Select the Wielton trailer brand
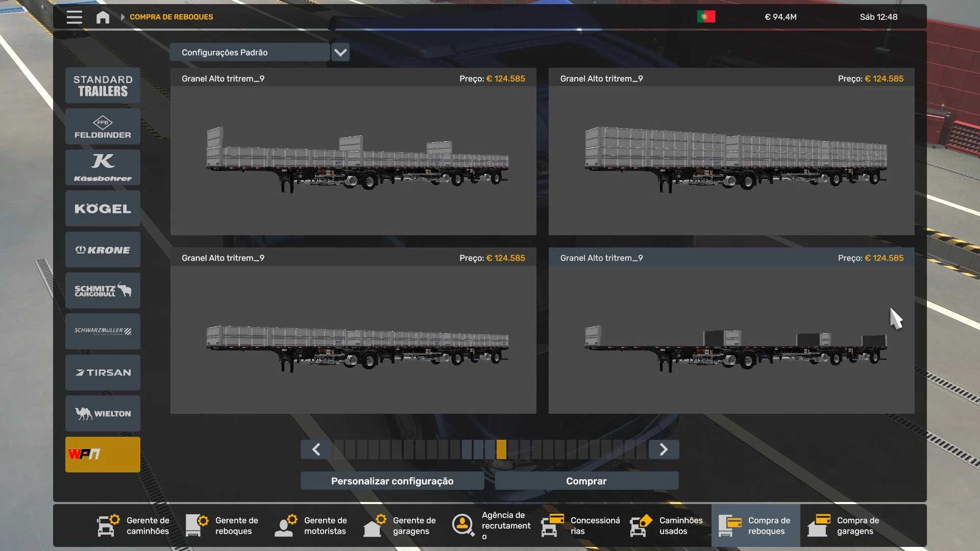The width and height of the screenshot is (980, 551). click(x=103, y=413)
